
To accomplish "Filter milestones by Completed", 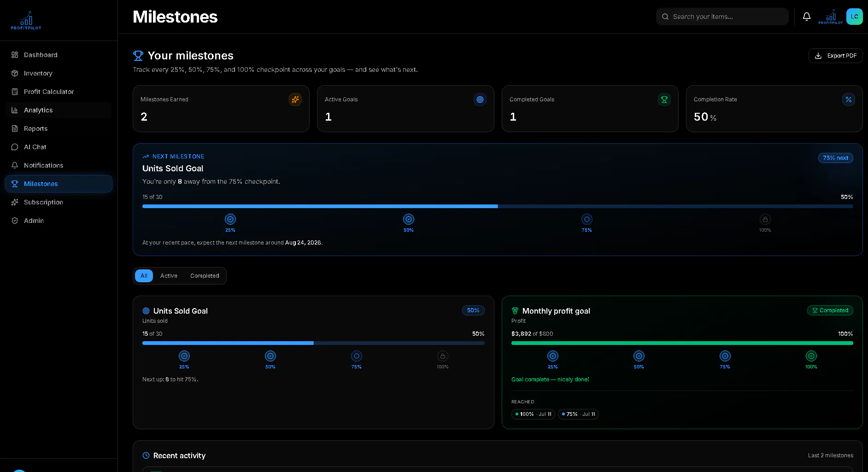I will (205, 276).
